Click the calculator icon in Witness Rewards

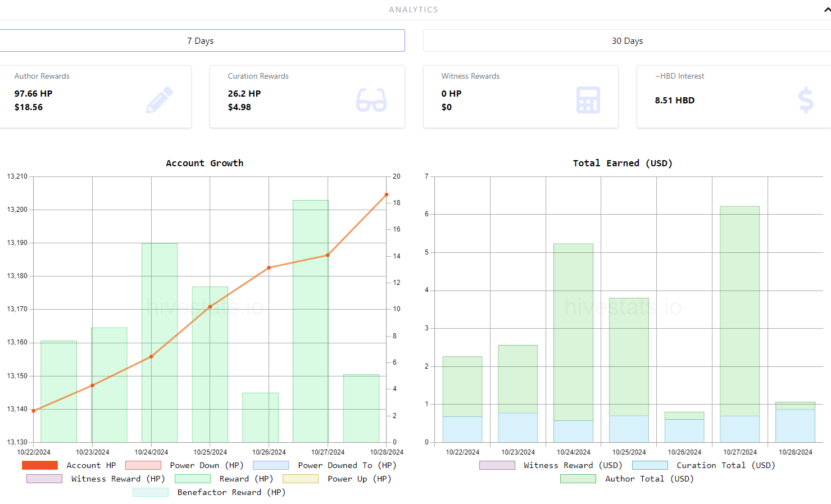click(588, 100)
